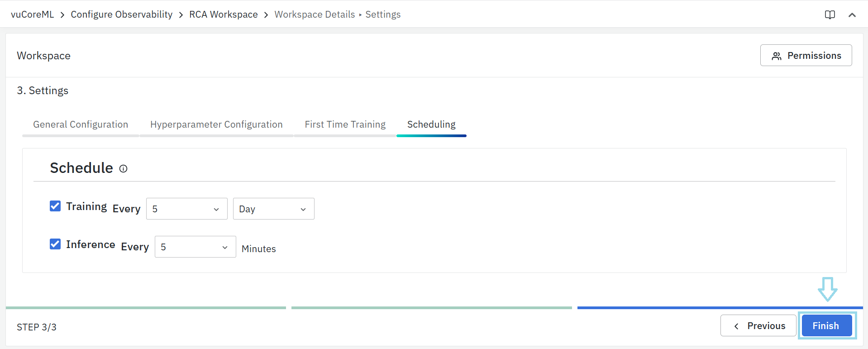Uncheck the Training schedule checkbox
868x349 pixels.
pyautogui.click(x=55, y=206)
